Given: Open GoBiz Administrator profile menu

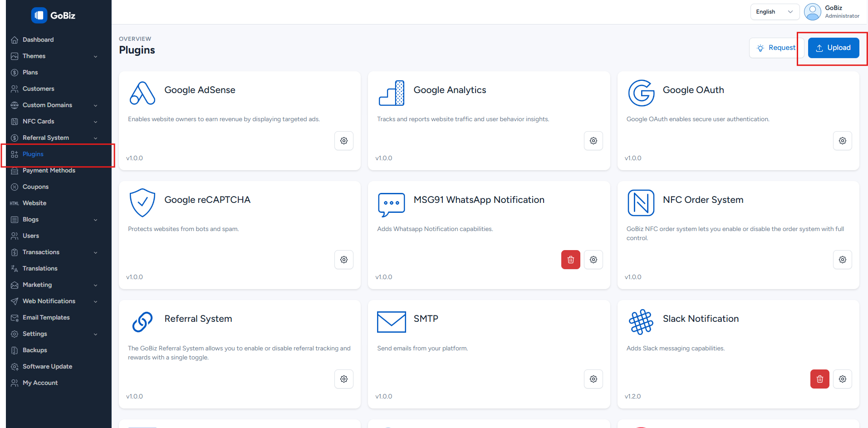Looking at the screenshot, I should point(832,12).
